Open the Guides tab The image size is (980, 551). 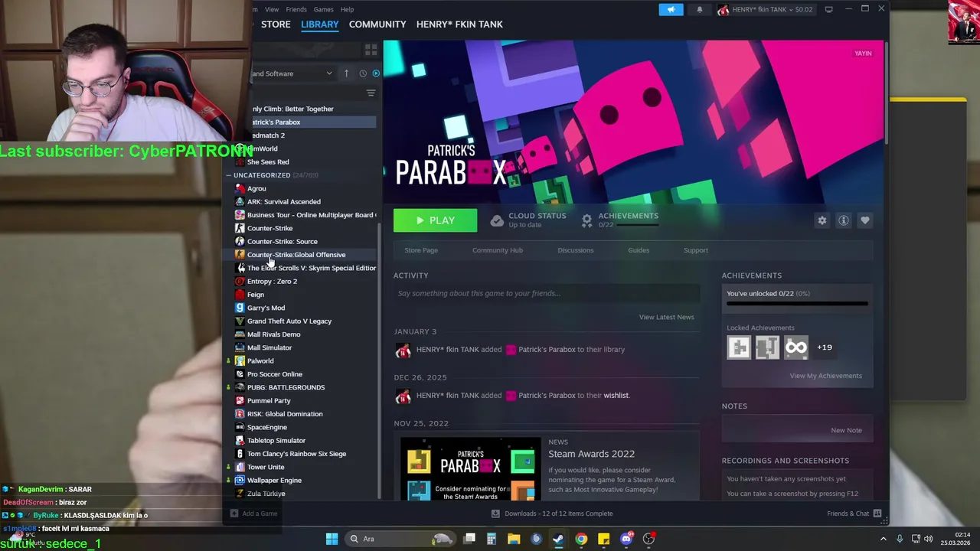pyautogui.click(x=639, y=250)
